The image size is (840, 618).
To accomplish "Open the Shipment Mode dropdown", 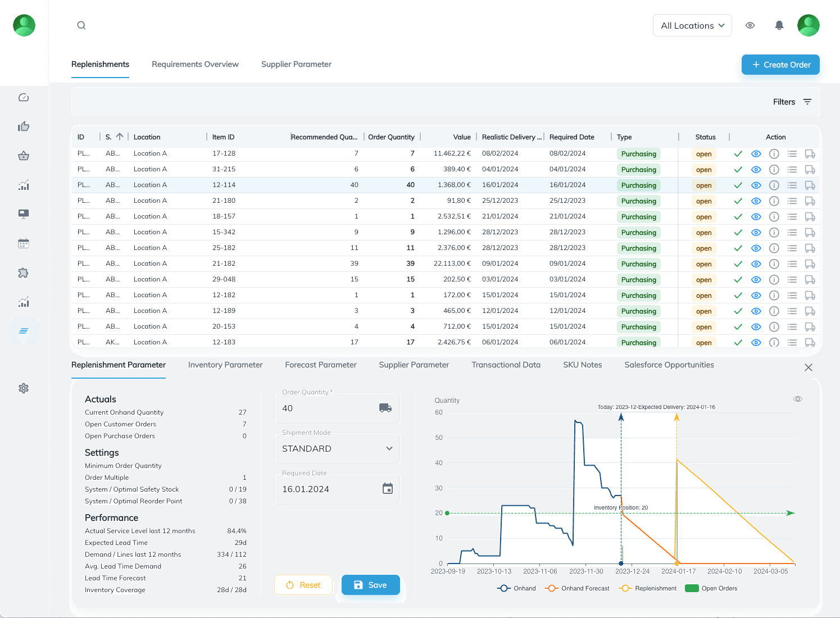I will (337, 448).
